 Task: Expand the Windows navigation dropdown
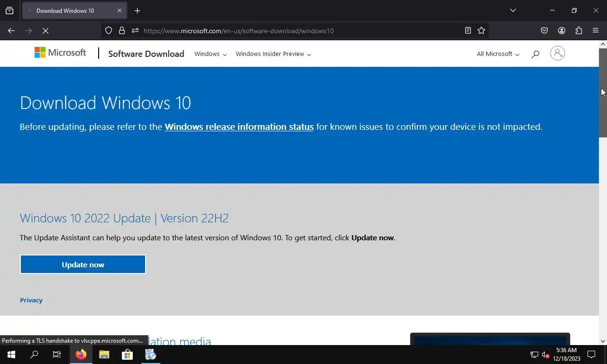pyautogui.click(x=211, y=54)
